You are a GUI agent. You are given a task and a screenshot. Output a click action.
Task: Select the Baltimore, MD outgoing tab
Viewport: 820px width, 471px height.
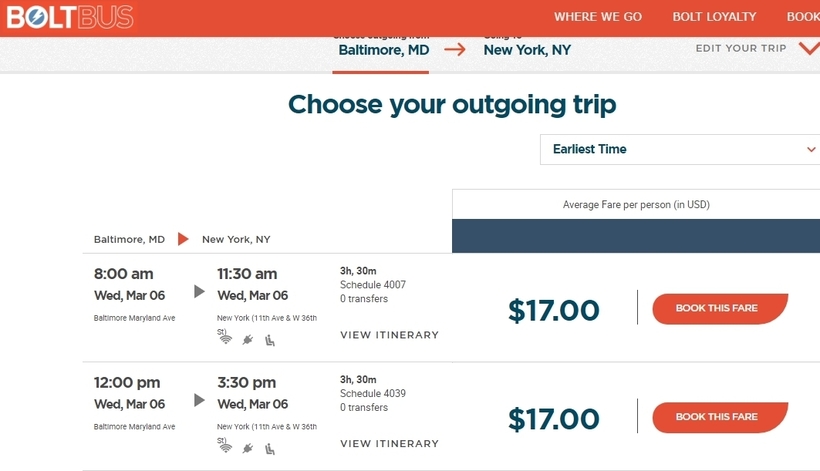(x=384, y=50)
